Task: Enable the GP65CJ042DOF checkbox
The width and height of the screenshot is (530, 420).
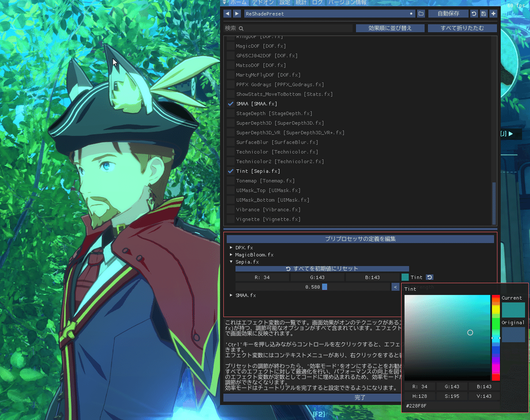Action: 231,56
